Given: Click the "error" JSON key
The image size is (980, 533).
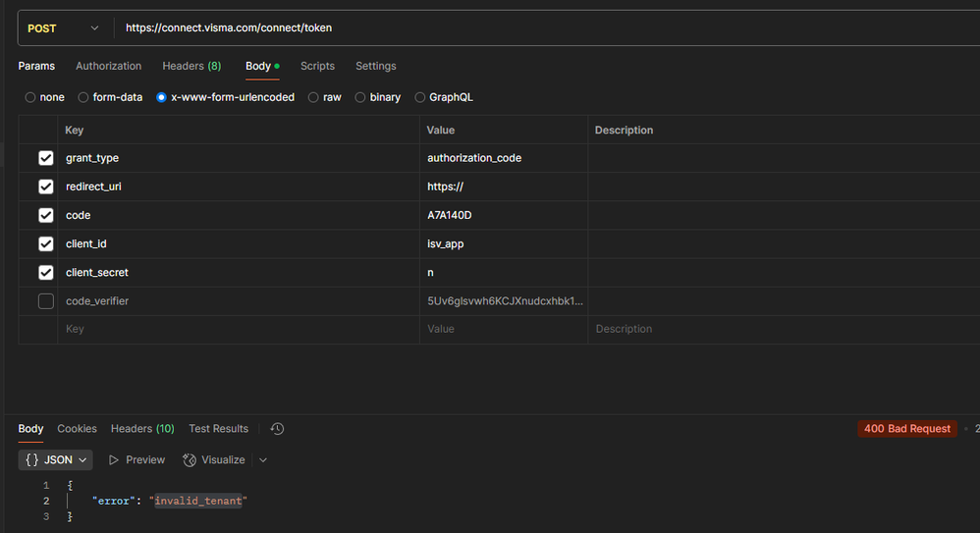Looking at the screenshot, I should pos(113,502).
